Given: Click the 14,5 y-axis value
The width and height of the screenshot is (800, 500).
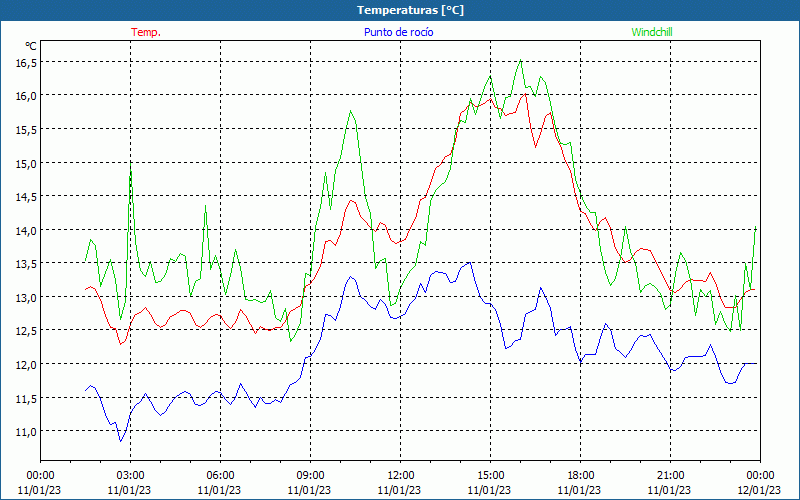Looking at the screenshot, I should (x=26, y=197).
